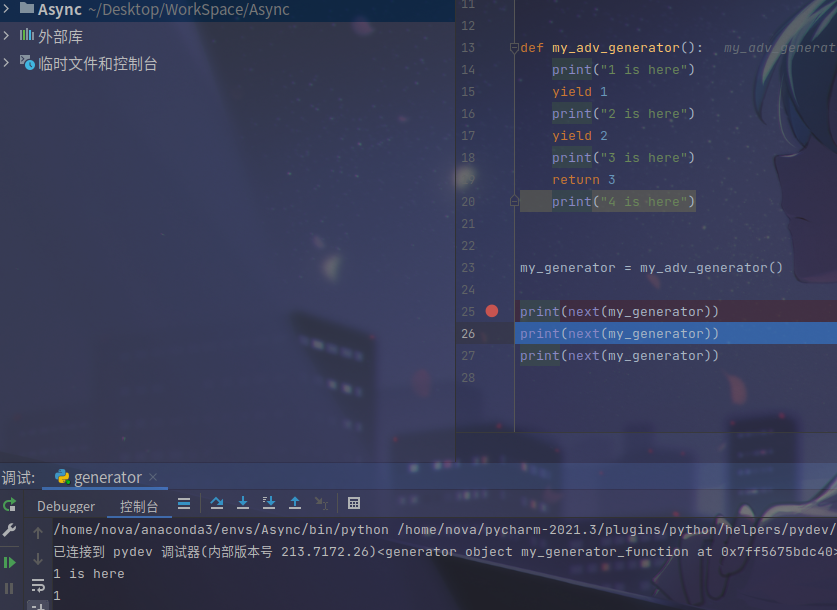This screenshot has height=610, width=837.
Task: Select the 控制台 console tab
Action: pos(139,506)
